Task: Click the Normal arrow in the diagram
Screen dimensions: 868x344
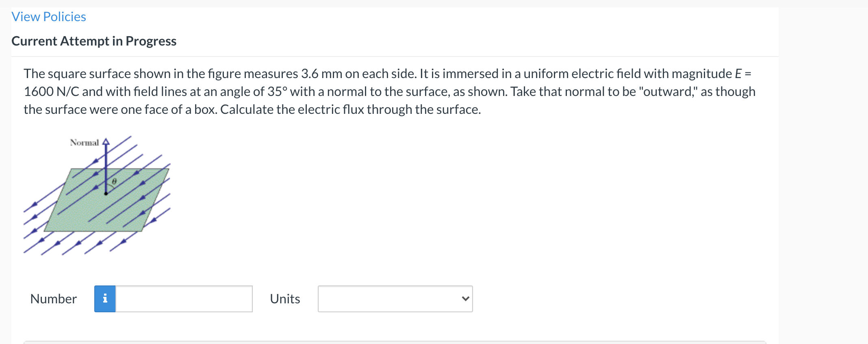Action: tap(106, 155)
